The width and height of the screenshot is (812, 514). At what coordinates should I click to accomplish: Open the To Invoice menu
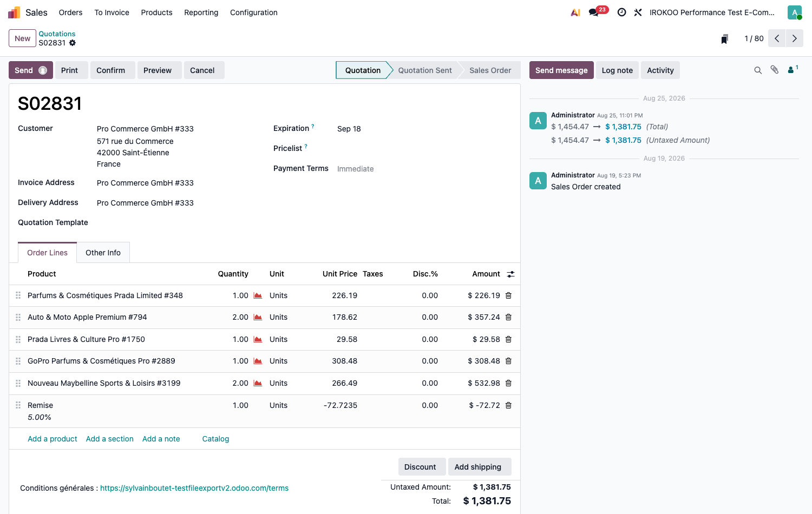(x=112, y=12)
